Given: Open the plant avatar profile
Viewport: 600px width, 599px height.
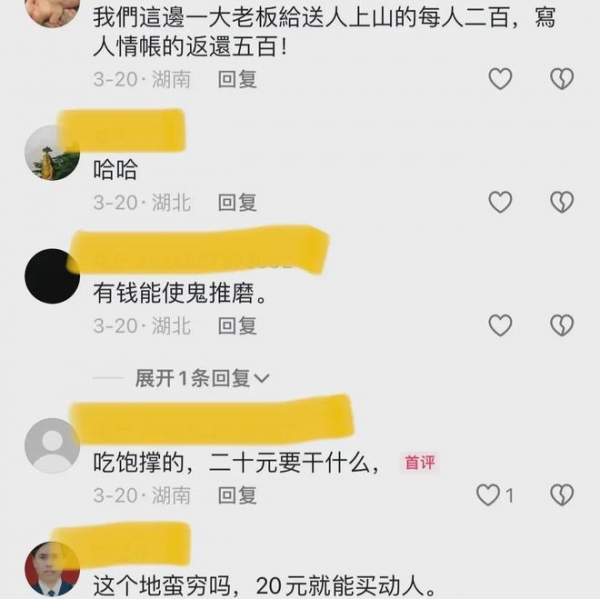Looking at the screenshot, I should click(52, 153).
